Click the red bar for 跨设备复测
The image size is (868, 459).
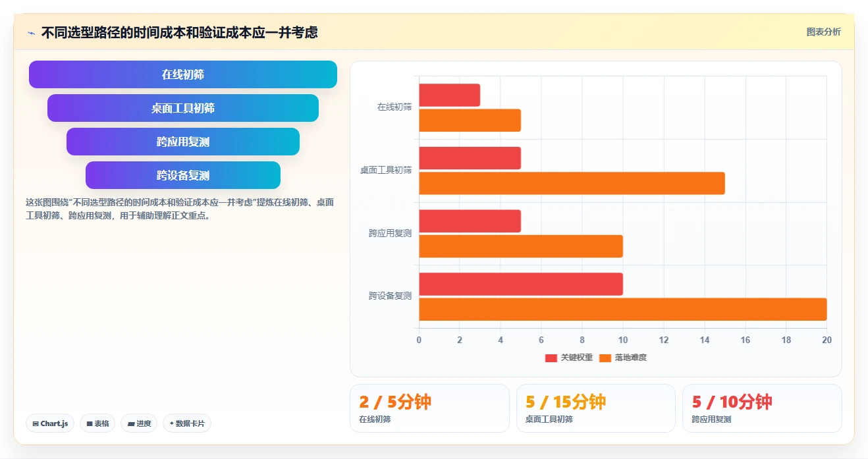coord(521,284)
